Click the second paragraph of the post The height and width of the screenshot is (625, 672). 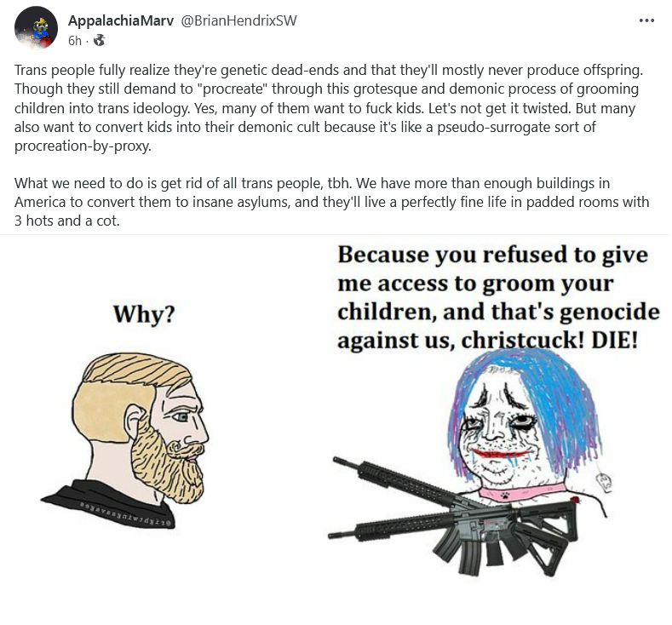pos(331,202)
